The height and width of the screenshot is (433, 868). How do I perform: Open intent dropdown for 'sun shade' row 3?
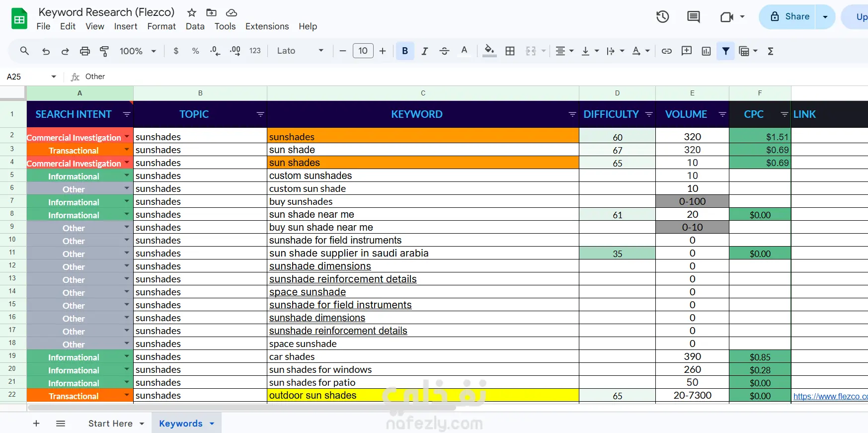coord(127,150)
